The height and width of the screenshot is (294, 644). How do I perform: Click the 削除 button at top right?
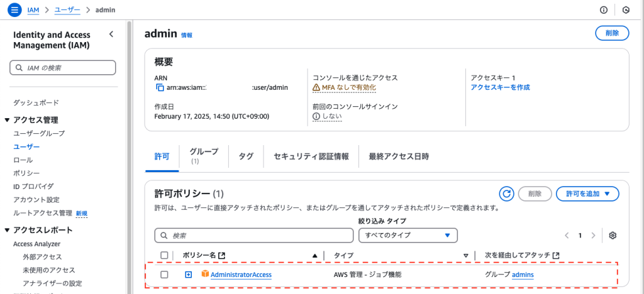coord(612,33)
